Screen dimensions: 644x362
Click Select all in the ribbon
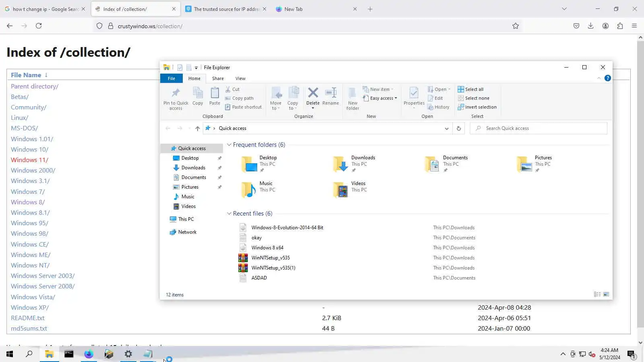(x=471, y=89)
